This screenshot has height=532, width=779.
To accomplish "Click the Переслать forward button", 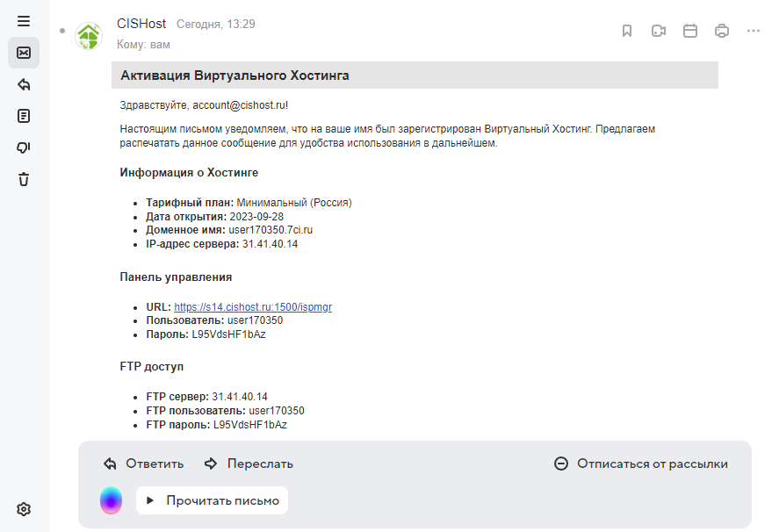I will click(x=249, y=464).
